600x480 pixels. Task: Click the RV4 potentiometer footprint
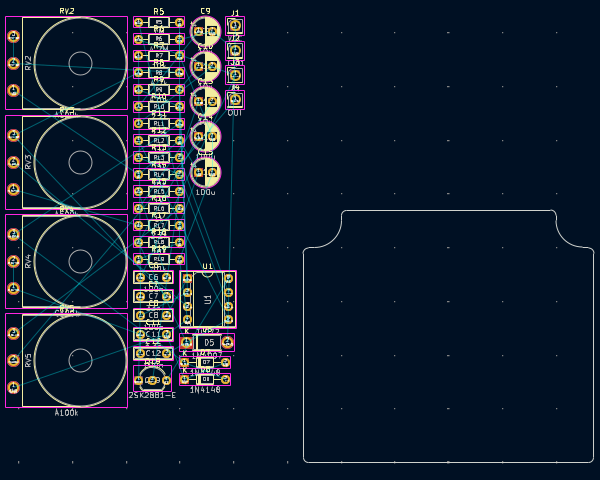point(80,261)
